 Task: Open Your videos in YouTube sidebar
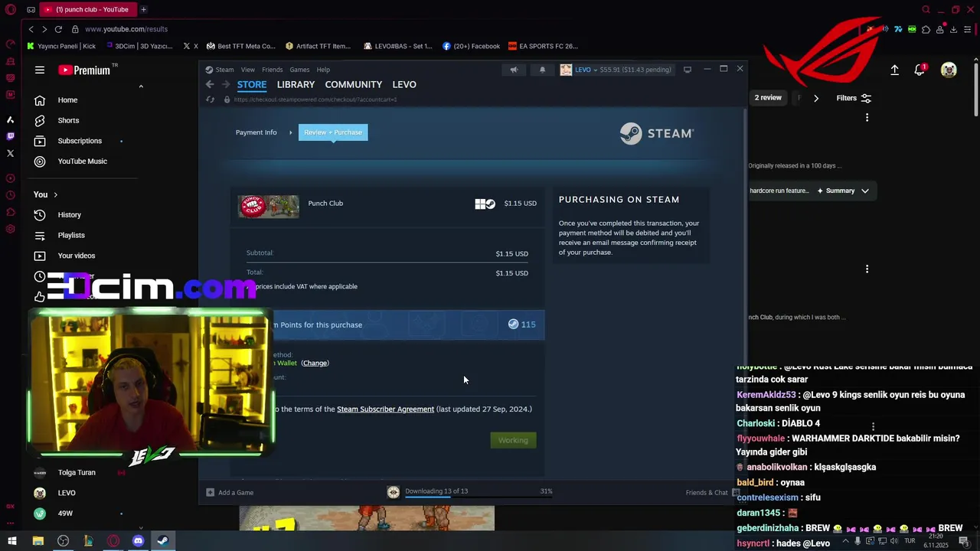(x=77, y=256)
